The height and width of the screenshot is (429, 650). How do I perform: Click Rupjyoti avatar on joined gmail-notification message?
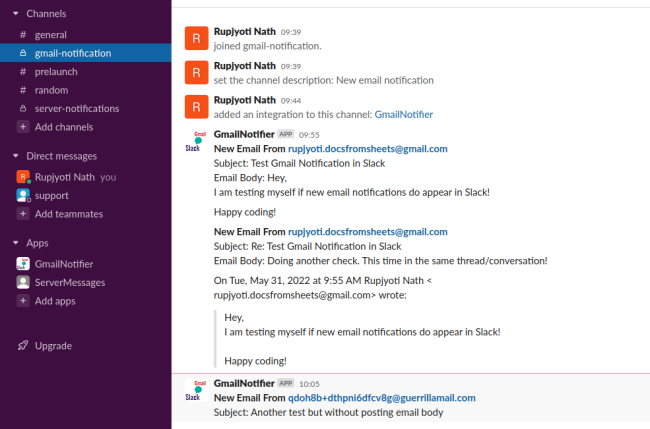196,38
